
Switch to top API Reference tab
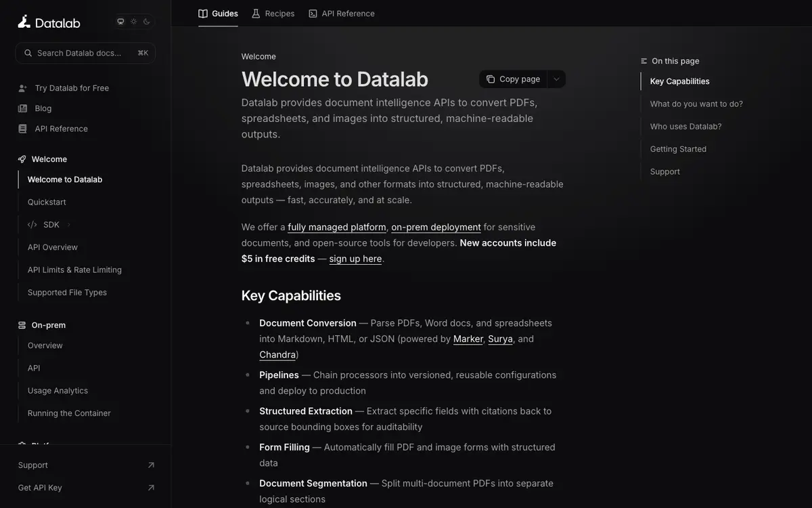(x=341, y=14)
